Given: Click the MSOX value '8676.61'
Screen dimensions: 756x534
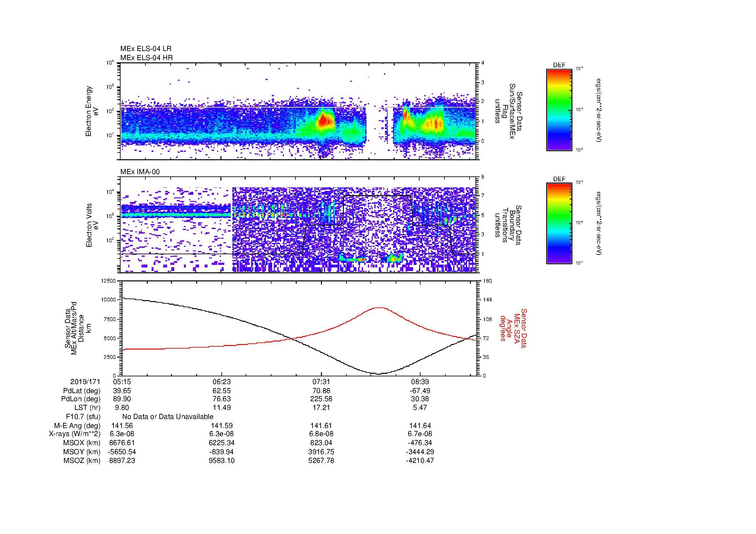Looking at the screenshot, I should click(122, 443).
